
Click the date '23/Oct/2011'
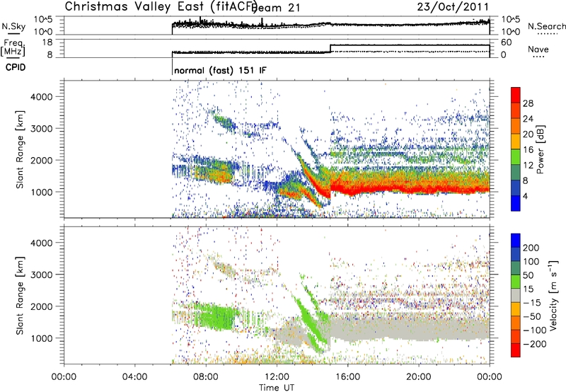[x=453, y=7]
